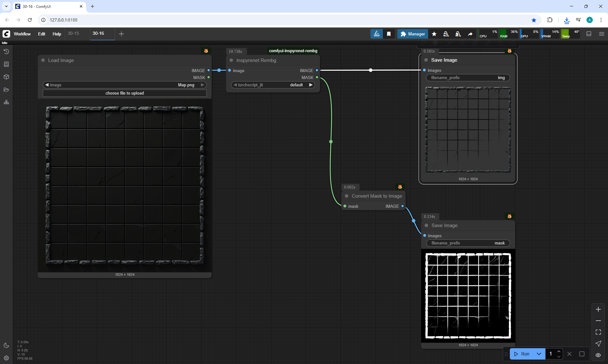Open settings gear in sidebar
608x364 pixels.
point(6,358)
